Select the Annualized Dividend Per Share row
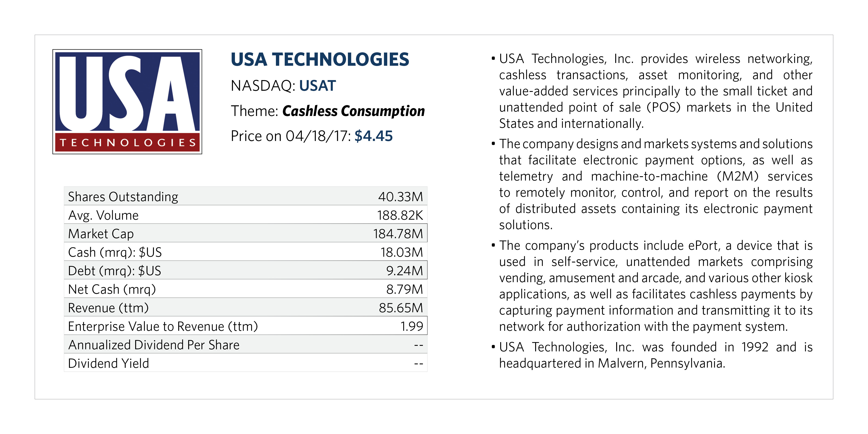 [246, 344]
